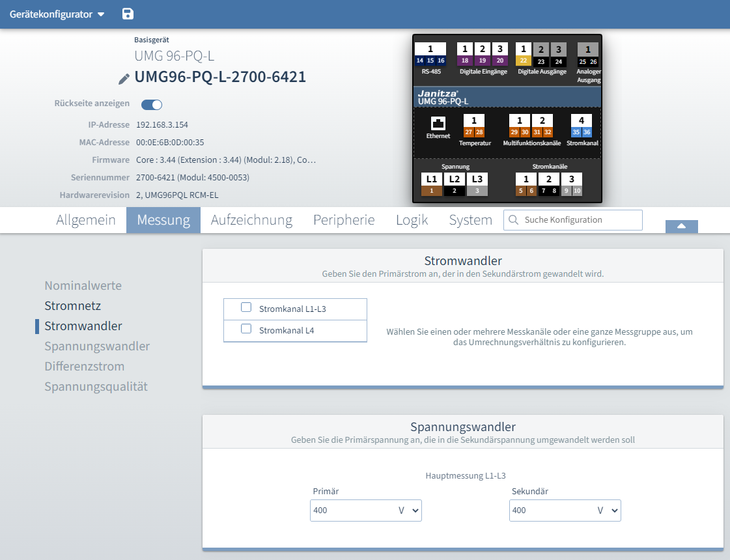Enable the Stromkanal L4 checkbox
This screenshot has height=560, width=730.
(x=246, y=329)
